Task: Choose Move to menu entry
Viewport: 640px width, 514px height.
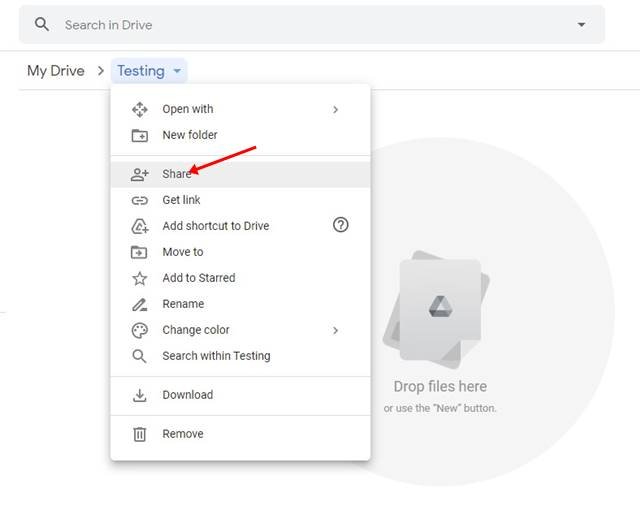Action: [x=240, y=252]
